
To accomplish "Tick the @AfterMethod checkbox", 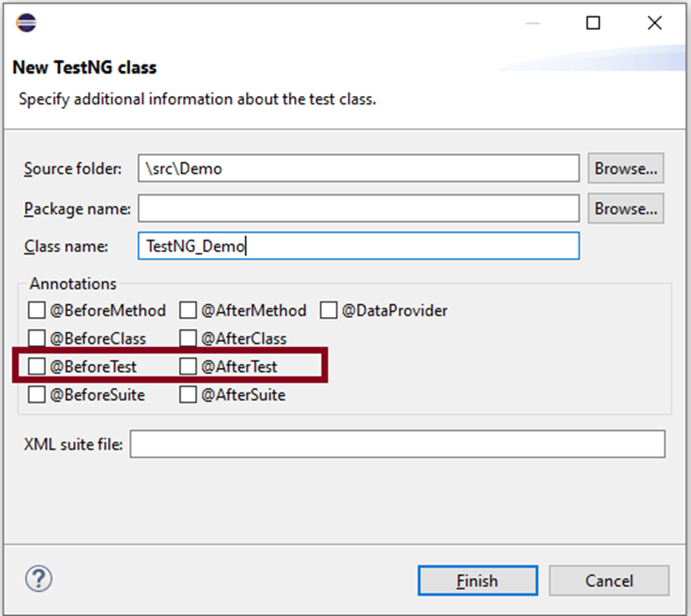I will [x=188, y=310].
